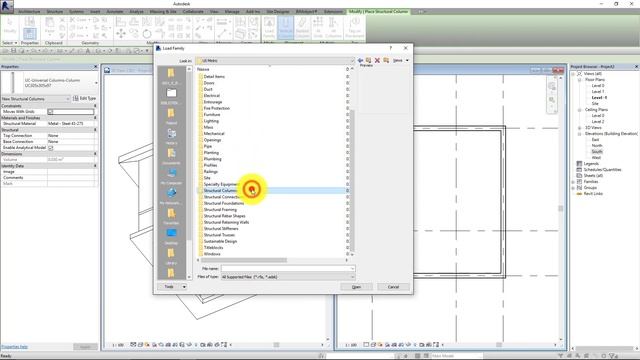Open the Look in dropdown
The image size is (640, 360).
352,61
